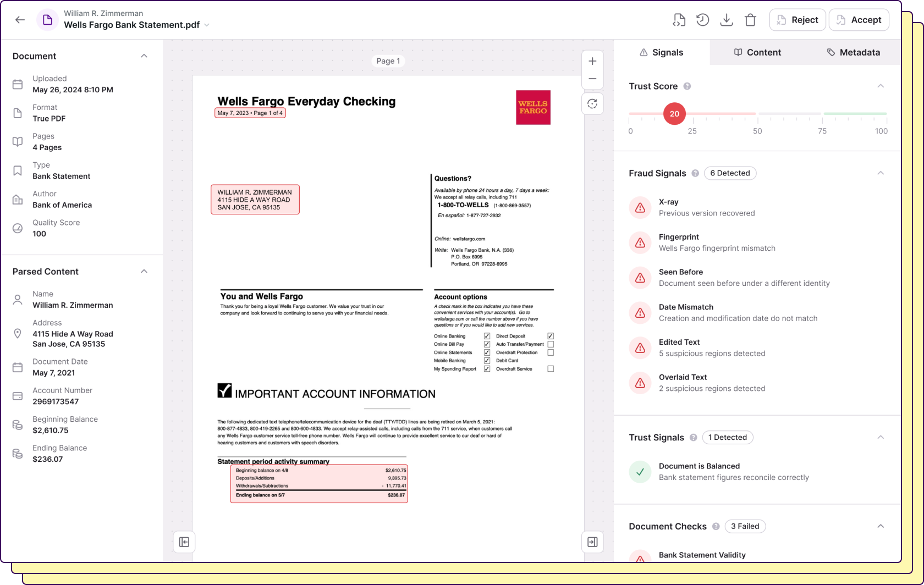Collapse the Document Checks section

pos(881,526)
